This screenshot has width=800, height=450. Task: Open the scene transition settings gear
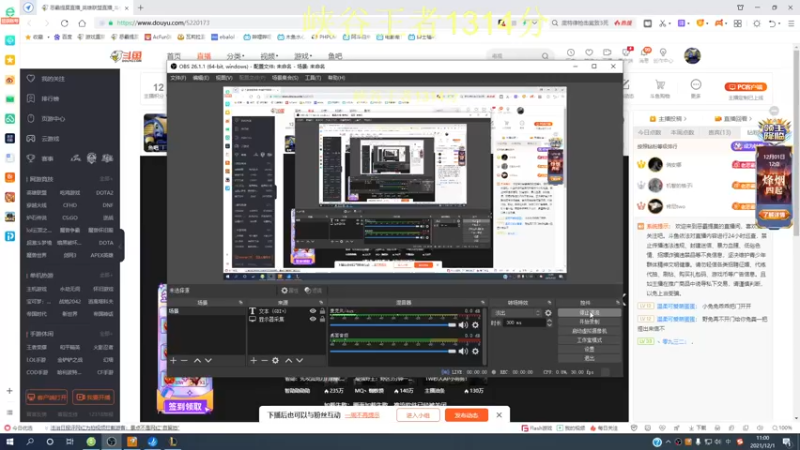[x=548, y=313]
